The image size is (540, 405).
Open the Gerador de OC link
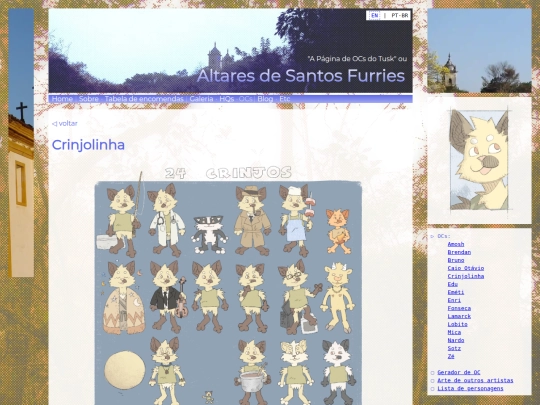pyautogui.click(x=458, y=372)
